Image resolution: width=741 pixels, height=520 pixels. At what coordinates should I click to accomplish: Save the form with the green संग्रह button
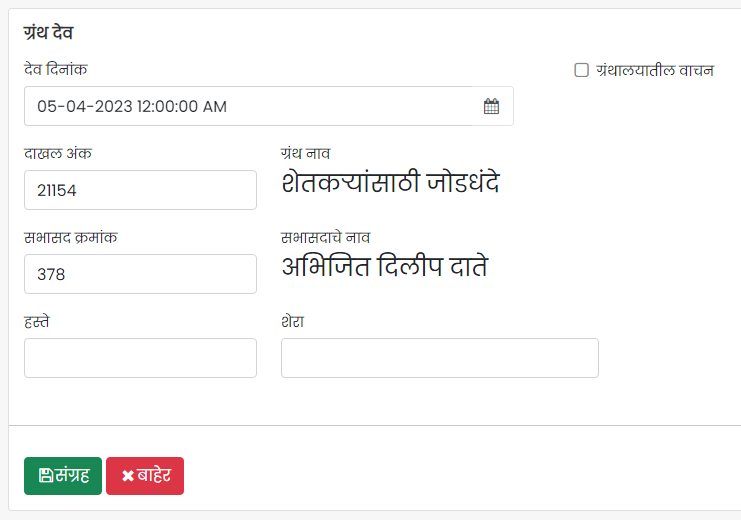click(x=63, y=476)
